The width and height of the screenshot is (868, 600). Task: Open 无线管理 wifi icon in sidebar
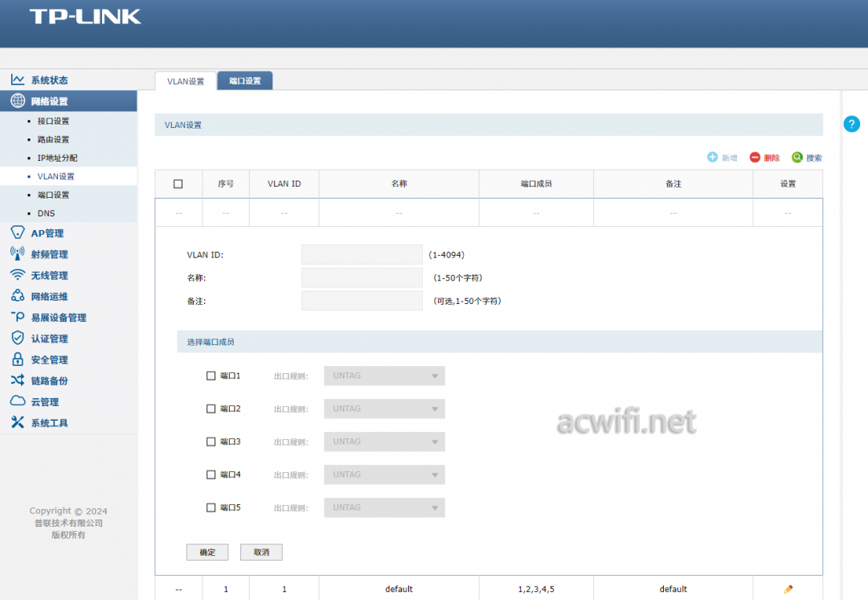pos(18,275)
